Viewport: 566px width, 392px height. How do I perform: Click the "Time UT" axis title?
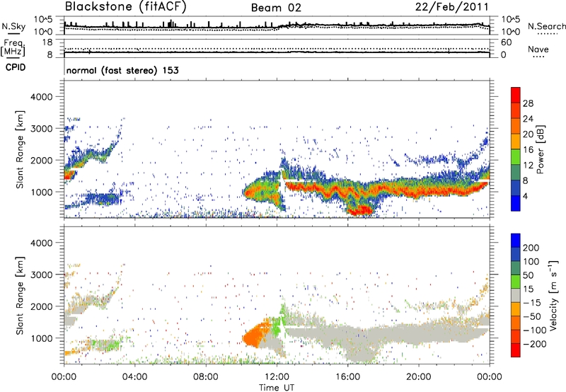[x=277, y=388]
